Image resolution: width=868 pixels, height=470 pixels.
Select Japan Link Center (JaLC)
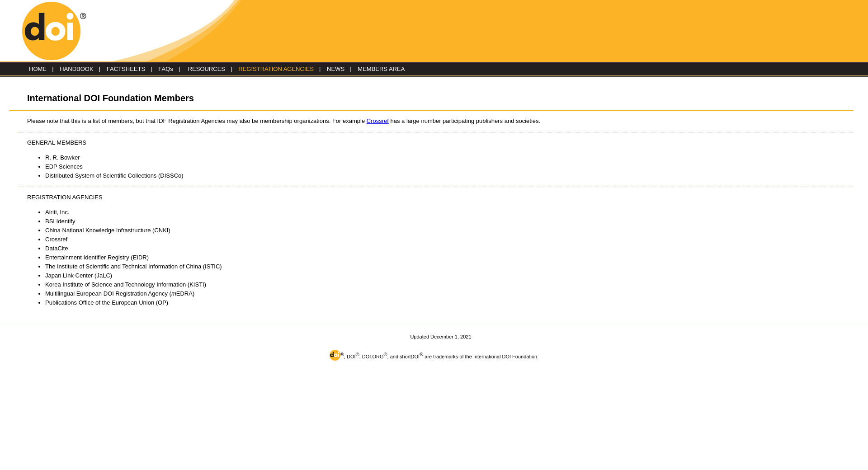(79, 276)
